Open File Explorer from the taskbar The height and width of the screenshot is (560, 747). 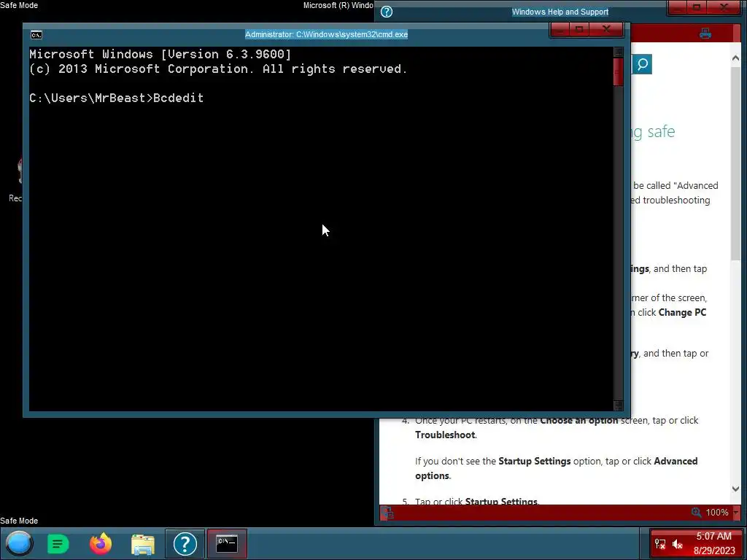[143, 544]
